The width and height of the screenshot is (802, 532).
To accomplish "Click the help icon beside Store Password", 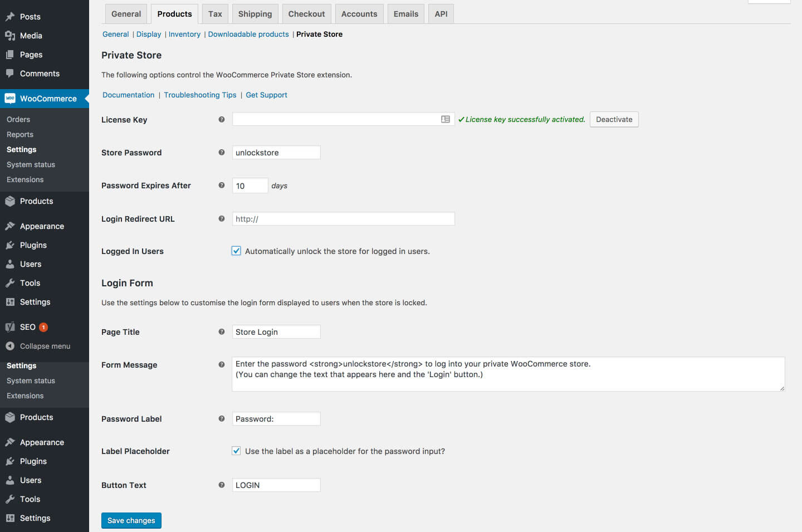I will pyautogui.click(x=221, y=152).
